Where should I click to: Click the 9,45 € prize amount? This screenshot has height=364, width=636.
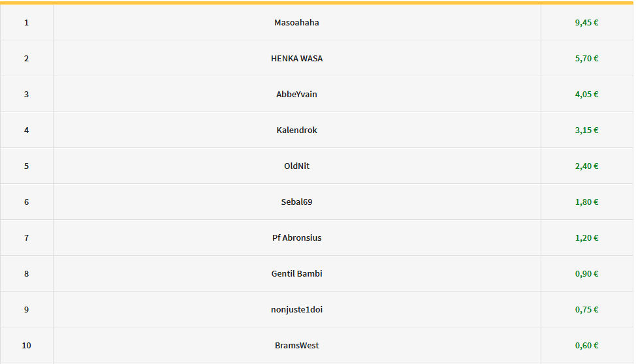pyautogui.click(x=586, y=23)
